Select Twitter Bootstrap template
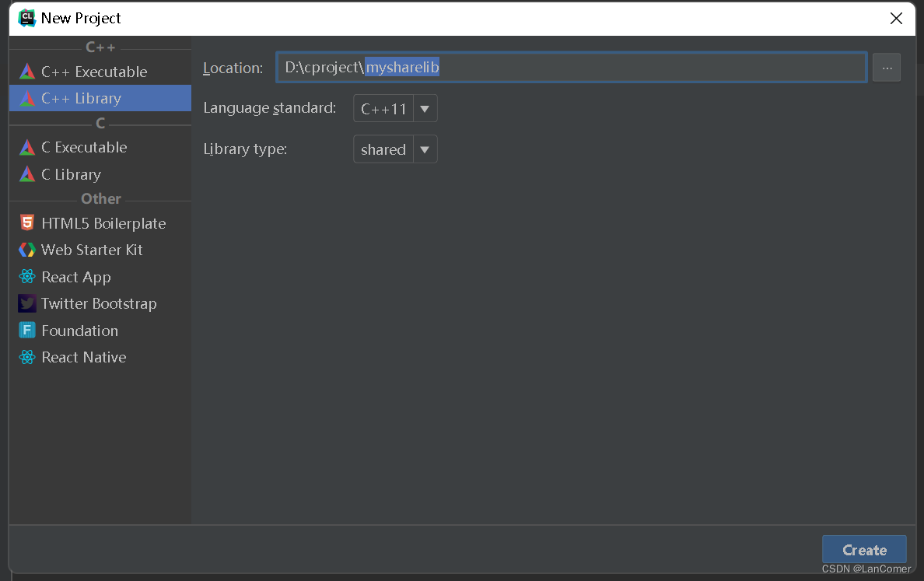This screenshot has height=581, width=924. point(100,303)
